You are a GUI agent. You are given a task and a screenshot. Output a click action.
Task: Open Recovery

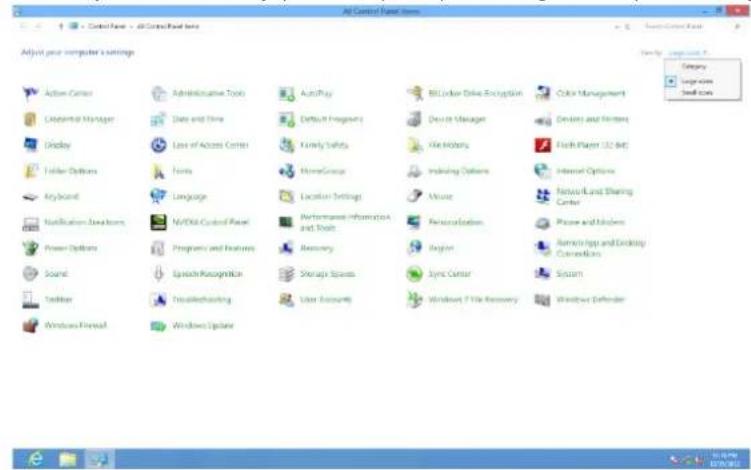click(x=306, y=248)
